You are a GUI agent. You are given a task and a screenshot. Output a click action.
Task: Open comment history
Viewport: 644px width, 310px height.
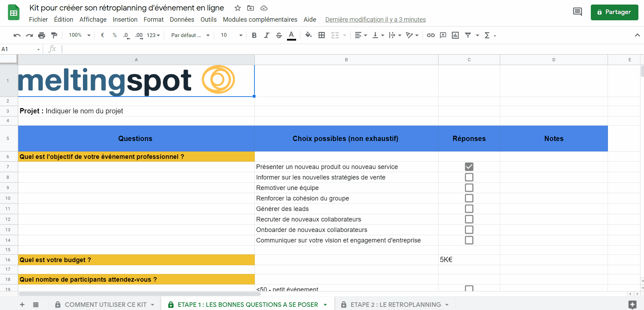577,12
